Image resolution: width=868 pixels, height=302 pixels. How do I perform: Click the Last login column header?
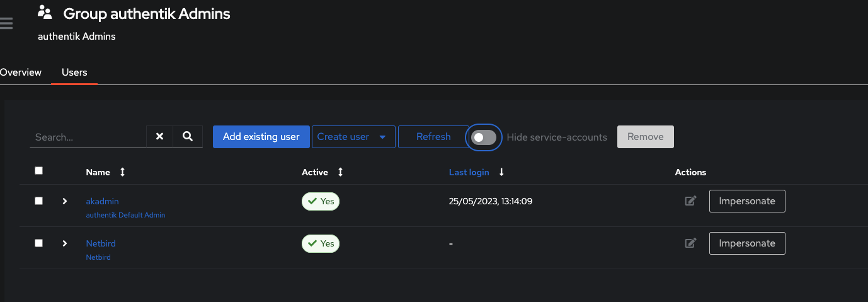click(469, 172)
